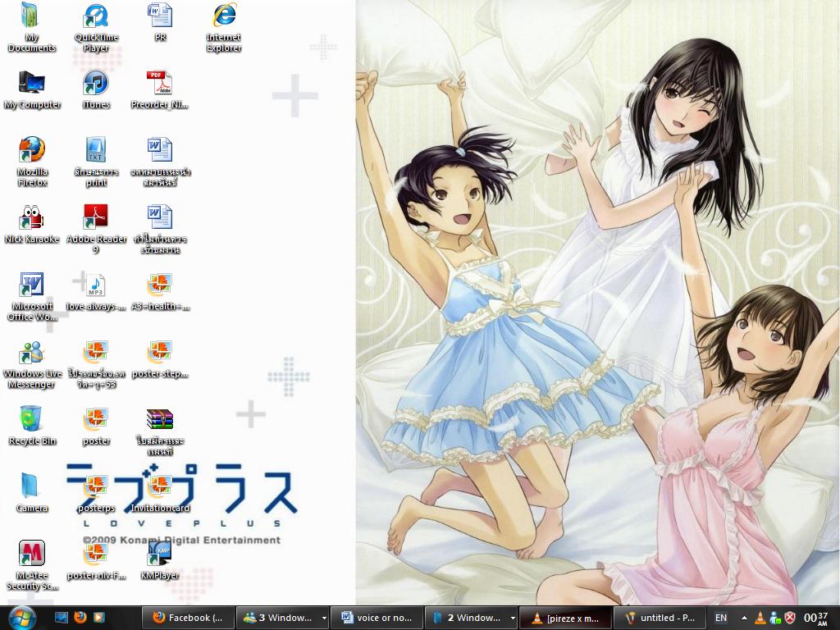Launch the iTunes desktop shortcut
The height and width of the screenshot is (630, 840).
pos(96,89)
